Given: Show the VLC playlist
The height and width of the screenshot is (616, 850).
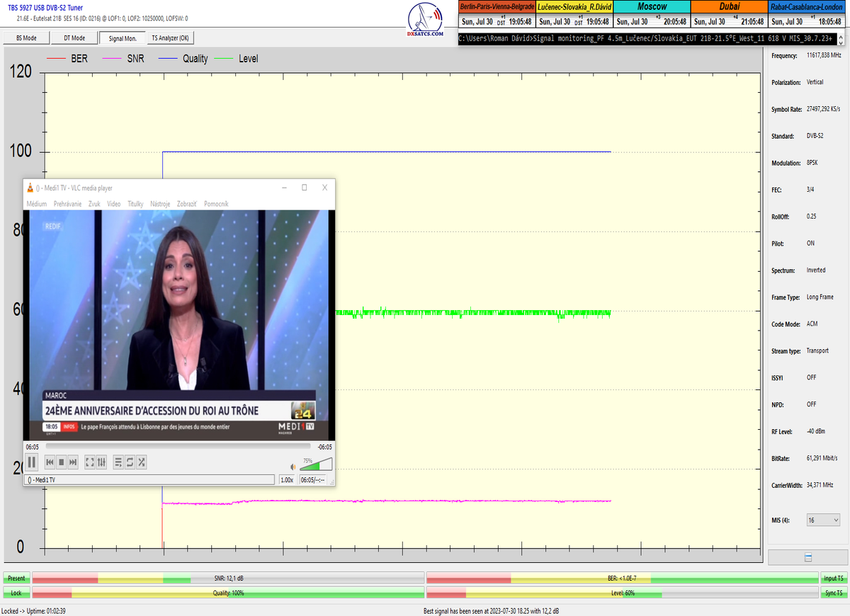Looking at the screenshot, I should point(118,462).
